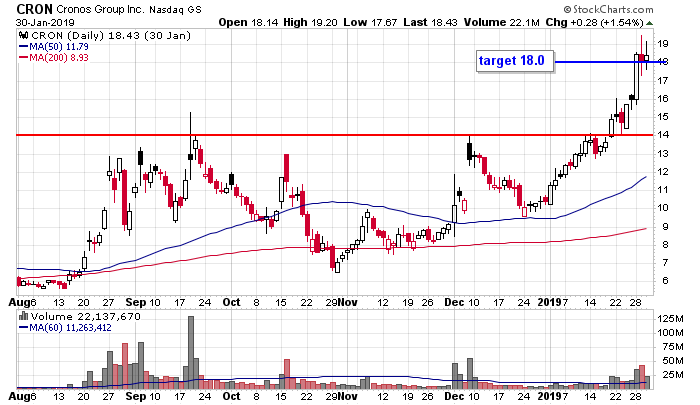The image size is (700, 405).
Task: Click the Cronos Group Inc. company name
Action: pyautogui.click(x=100, y=9)
